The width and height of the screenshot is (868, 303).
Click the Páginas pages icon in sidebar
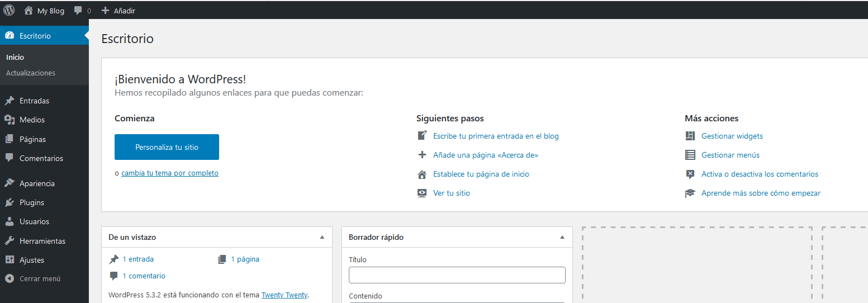tap(10, 139)
